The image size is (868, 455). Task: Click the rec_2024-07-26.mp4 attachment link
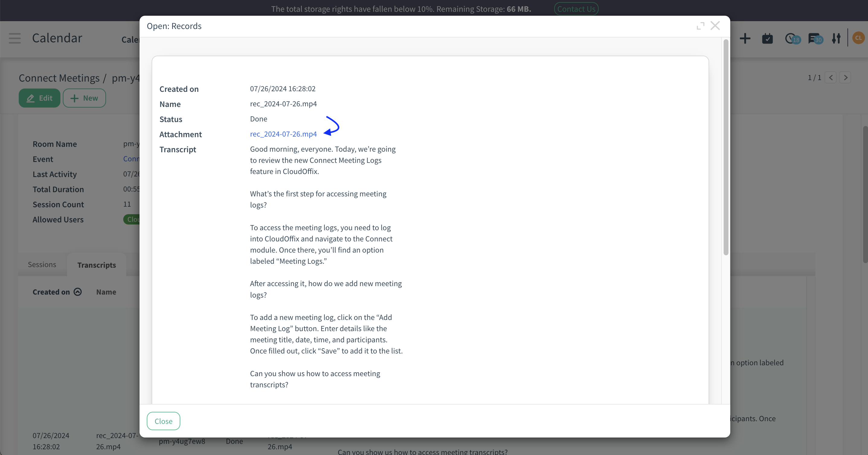coord(284,134)
